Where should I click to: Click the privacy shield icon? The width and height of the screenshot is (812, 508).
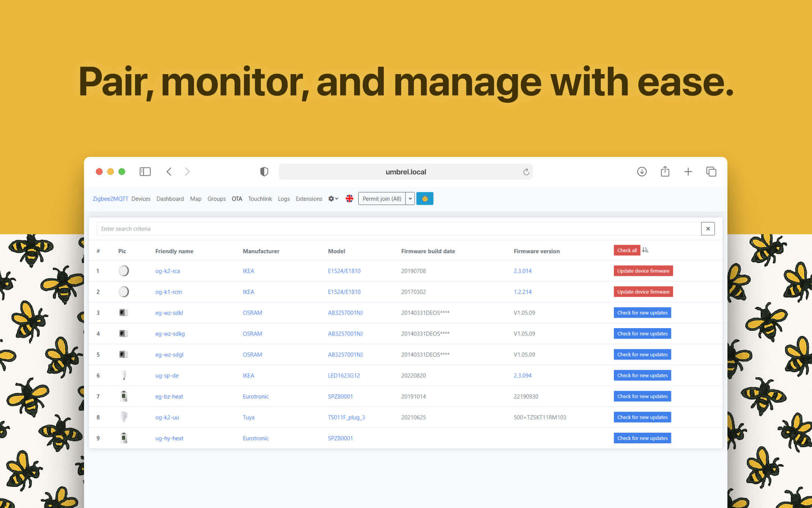pyautogui.click(x=264, y=172)
